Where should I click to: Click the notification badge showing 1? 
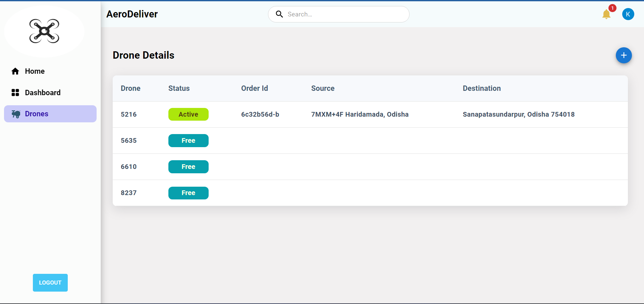[612, 8]
